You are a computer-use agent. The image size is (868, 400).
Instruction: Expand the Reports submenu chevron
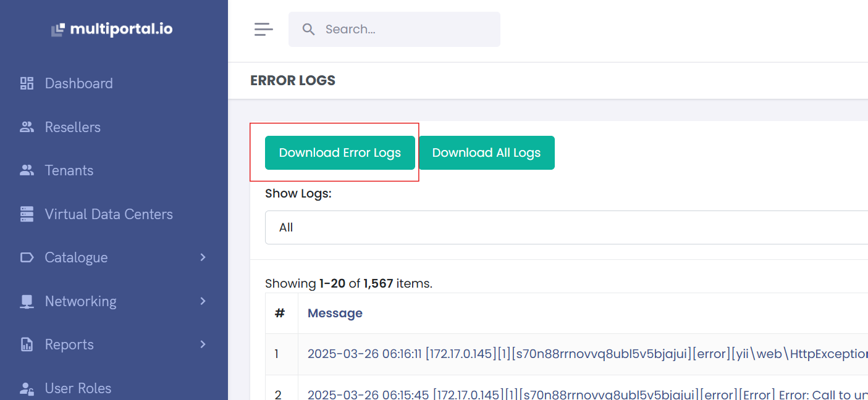203,344
